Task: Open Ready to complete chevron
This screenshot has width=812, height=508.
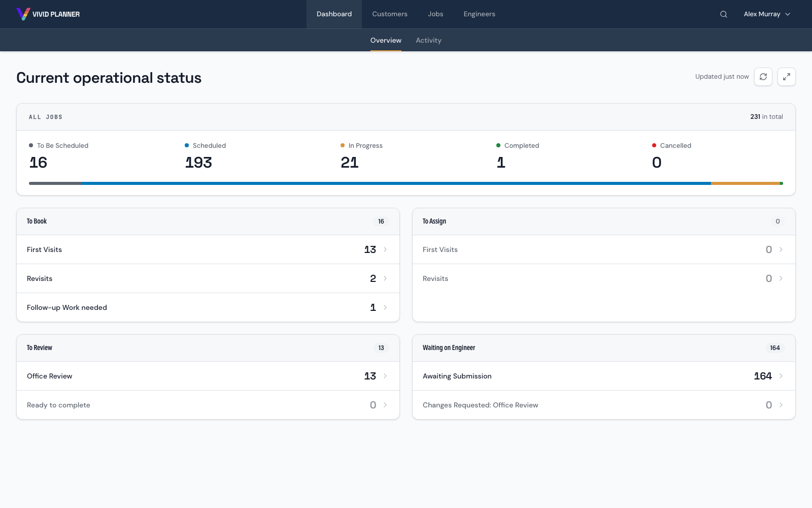Action: coord(385,405)
